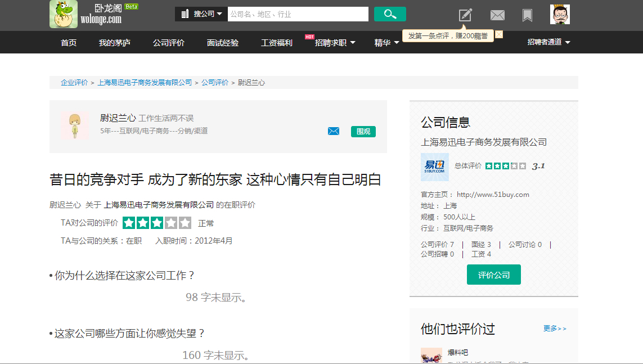Click the review headline 昔日的竞争对手
Image resolution: width=643 pixels, height=364 pixels.
click(215, 179)
